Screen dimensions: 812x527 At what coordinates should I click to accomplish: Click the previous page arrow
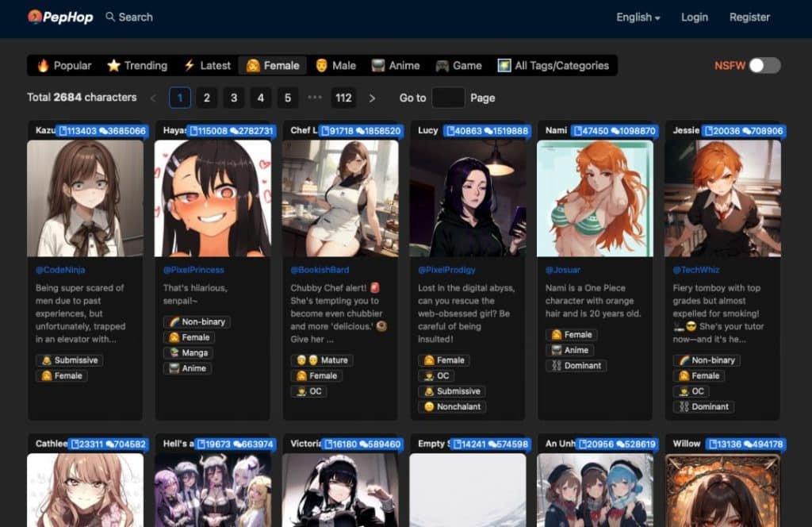[x=153, y=98]
